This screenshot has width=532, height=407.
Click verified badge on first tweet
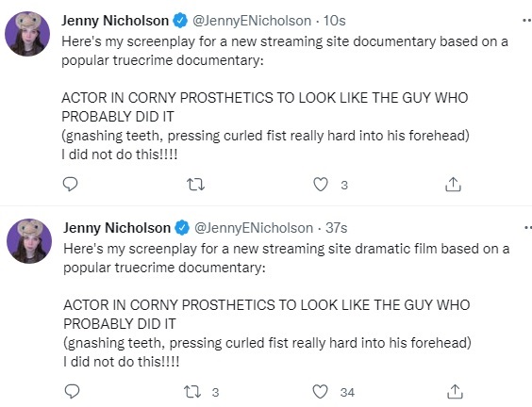click(180, 21)
